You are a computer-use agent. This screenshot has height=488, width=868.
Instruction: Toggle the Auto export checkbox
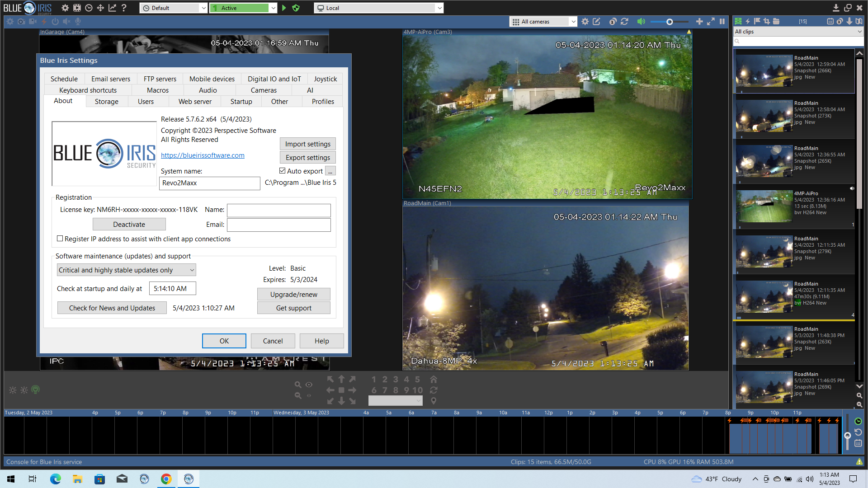pyautogui.click(x=282, y=171)
